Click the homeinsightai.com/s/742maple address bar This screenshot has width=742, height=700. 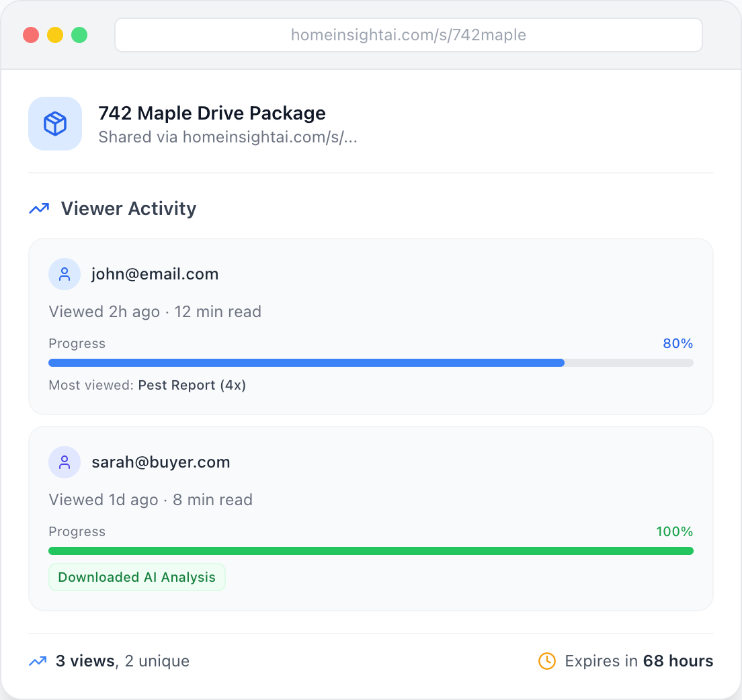pos(408,35)
